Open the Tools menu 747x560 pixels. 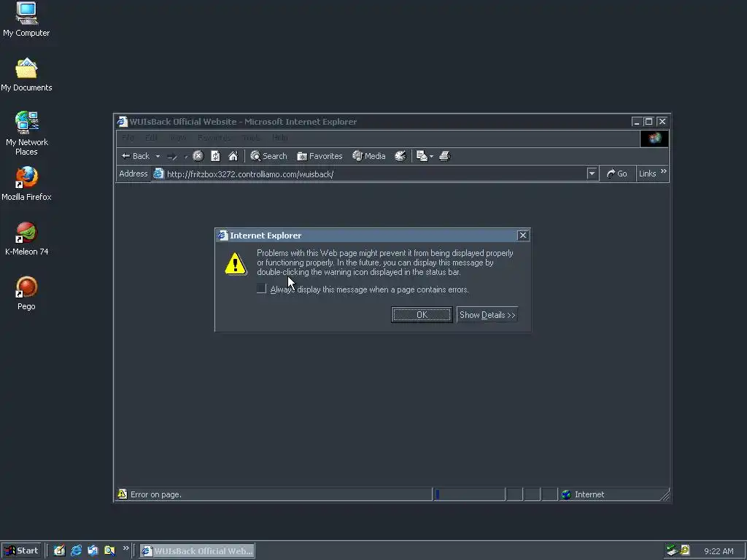point(251,138)
